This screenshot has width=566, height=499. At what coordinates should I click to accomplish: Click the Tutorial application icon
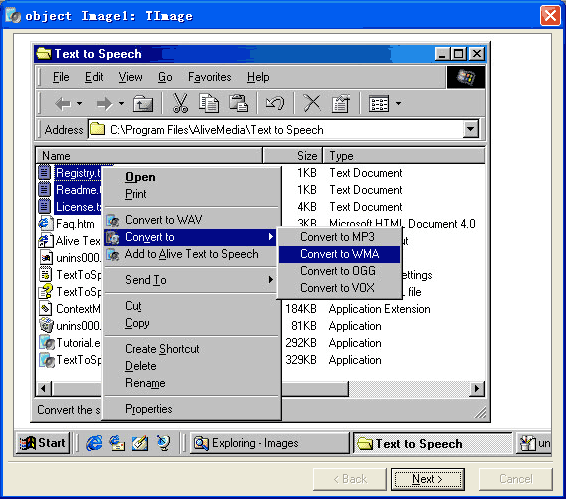(46, 343)
